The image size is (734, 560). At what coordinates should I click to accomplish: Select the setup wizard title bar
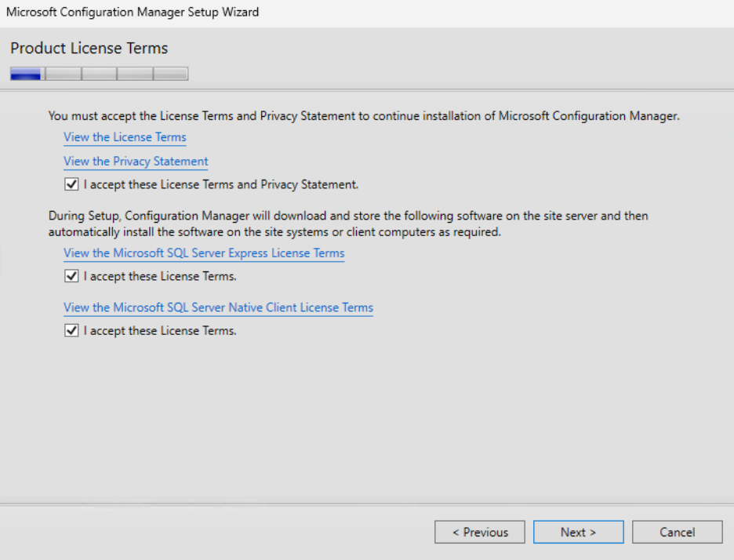pyautogui.click(x=133, y=12)
